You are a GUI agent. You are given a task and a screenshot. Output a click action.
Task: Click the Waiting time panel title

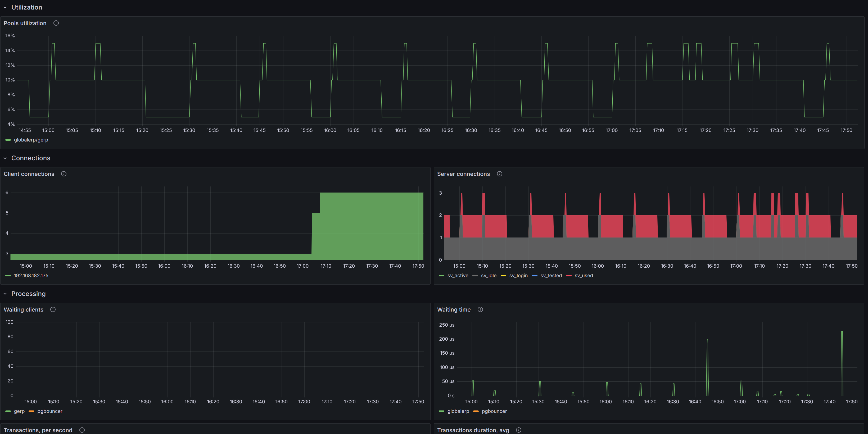(x=454, y=309)
